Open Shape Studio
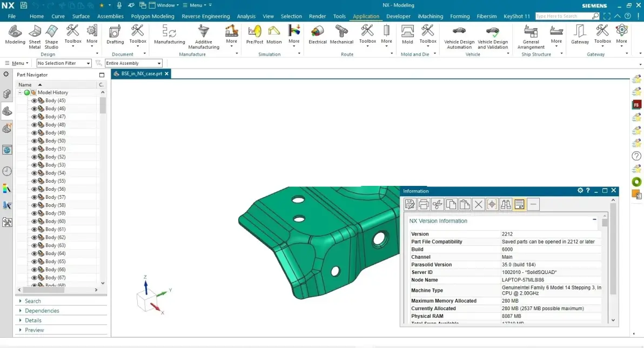Screen dimensions: 644x348 [51, 37]
